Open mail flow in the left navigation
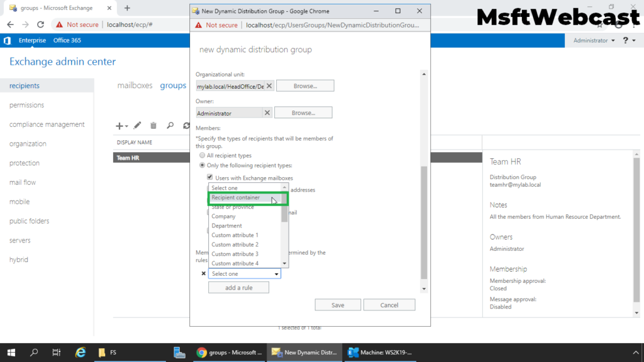This screenshot has height=362, width=644. 23,182
